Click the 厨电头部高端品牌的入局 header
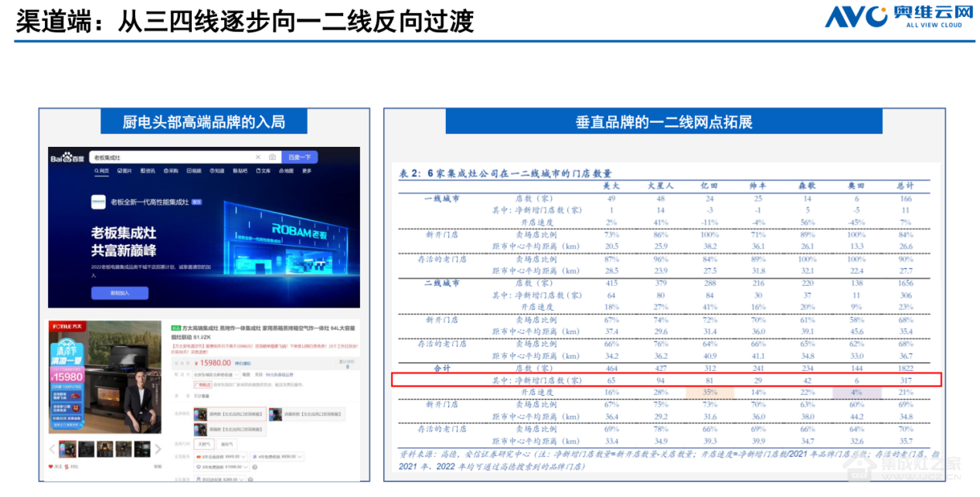Viewport: 980px width, 497px height. [x=203, y=121]
